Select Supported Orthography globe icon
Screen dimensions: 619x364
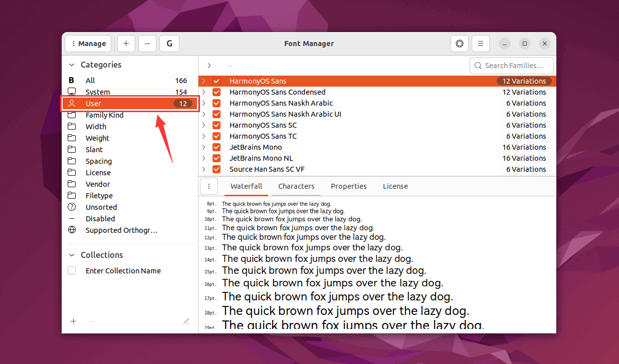pyautogui.click(x=72, y=230)
